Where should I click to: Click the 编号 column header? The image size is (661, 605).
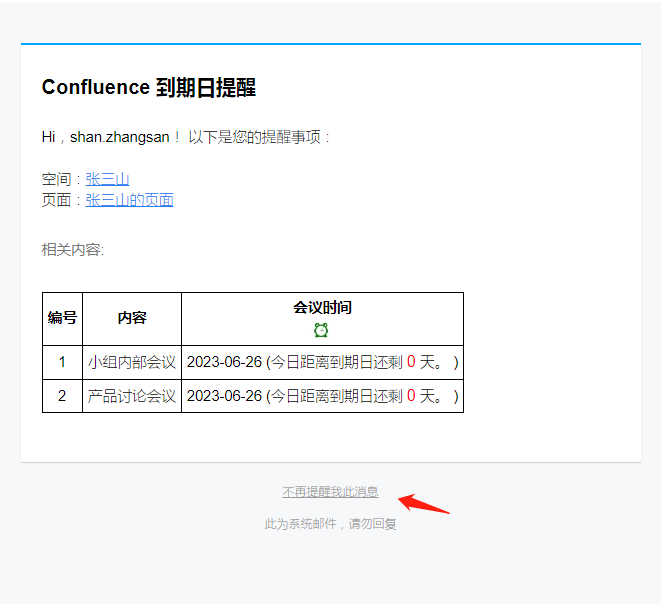[62, 318]
